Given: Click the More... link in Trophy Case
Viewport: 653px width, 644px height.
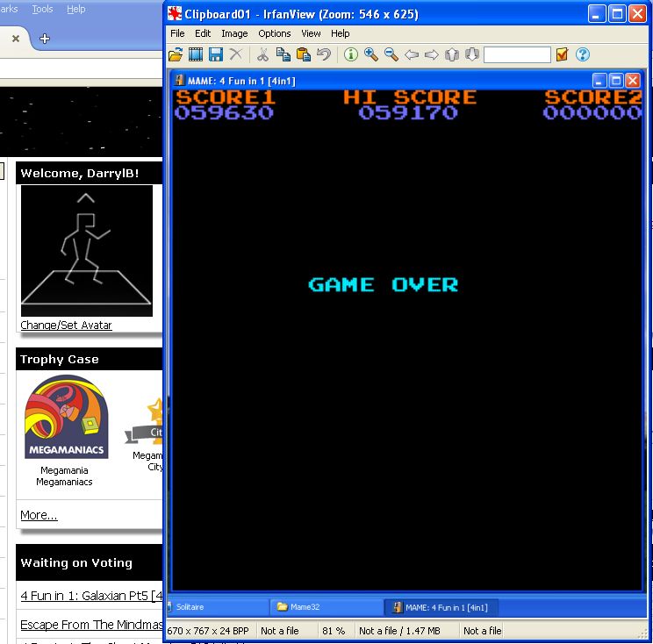Looking at the screenshot, I should pos(39,515).
